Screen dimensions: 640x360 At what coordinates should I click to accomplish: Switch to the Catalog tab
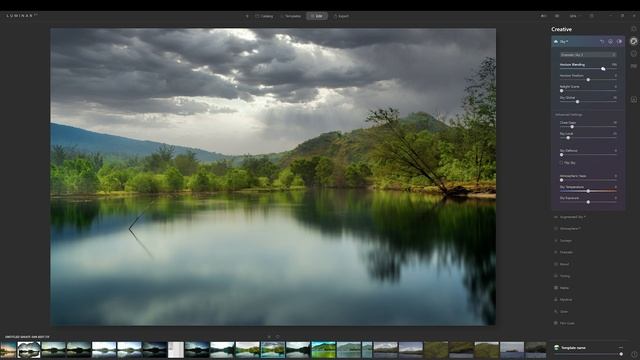click(x=264, y=16)
